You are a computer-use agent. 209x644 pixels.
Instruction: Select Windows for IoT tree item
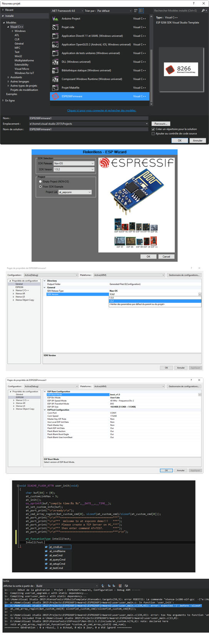click(x=24, y=73)
